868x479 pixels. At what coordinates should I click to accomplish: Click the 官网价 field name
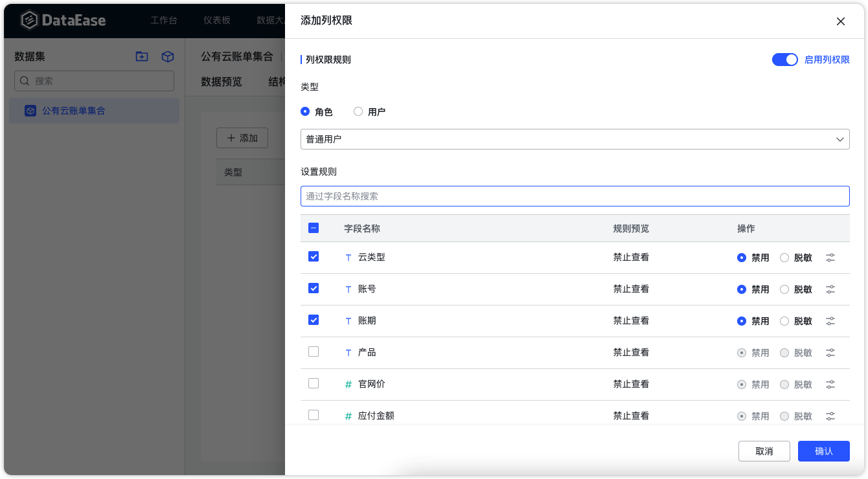(372, 384)
